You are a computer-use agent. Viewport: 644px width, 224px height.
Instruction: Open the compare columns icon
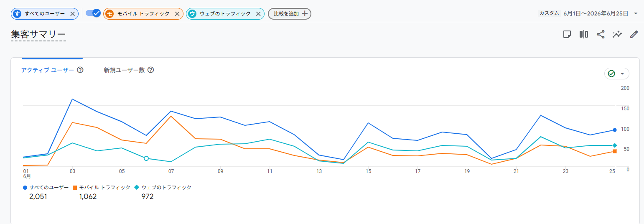[584, 34]
